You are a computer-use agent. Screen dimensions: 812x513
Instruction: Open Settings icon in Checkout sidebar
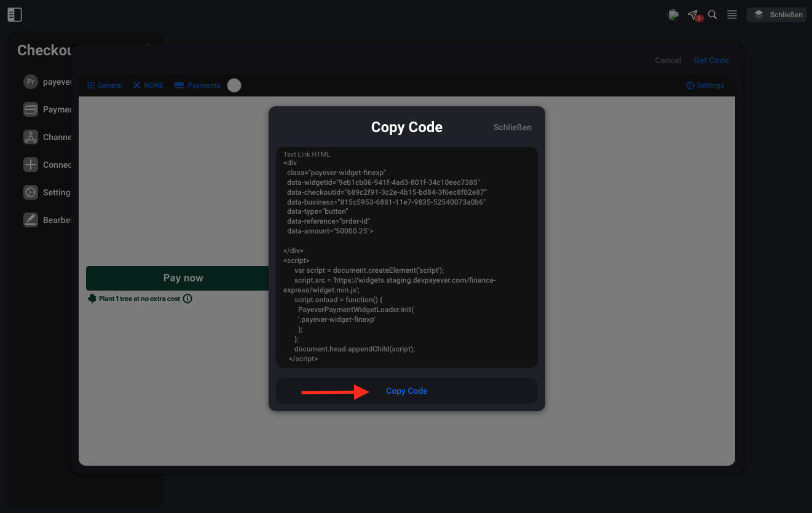(31, 192)
